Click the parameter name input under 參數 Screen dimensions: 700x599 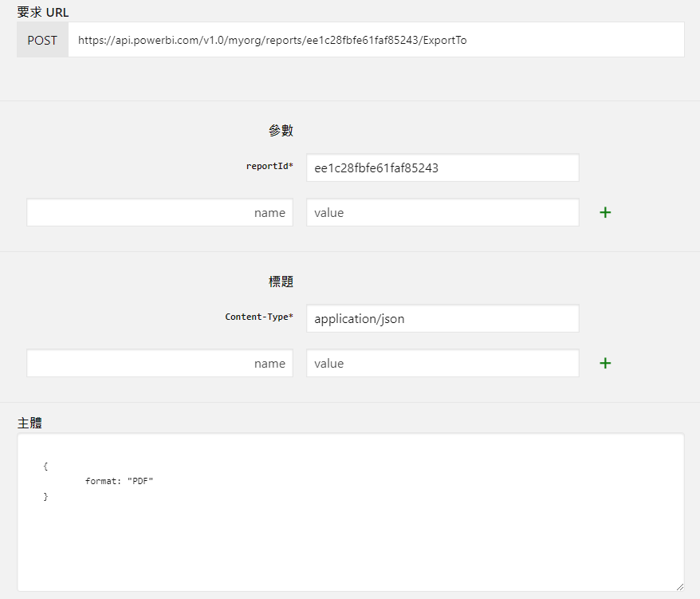point(159,213)
